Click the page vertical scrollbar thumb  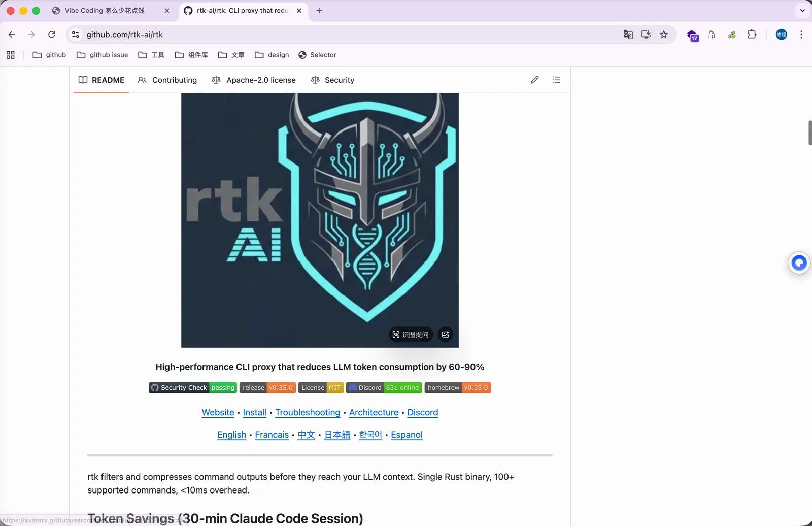coord(810,133)
